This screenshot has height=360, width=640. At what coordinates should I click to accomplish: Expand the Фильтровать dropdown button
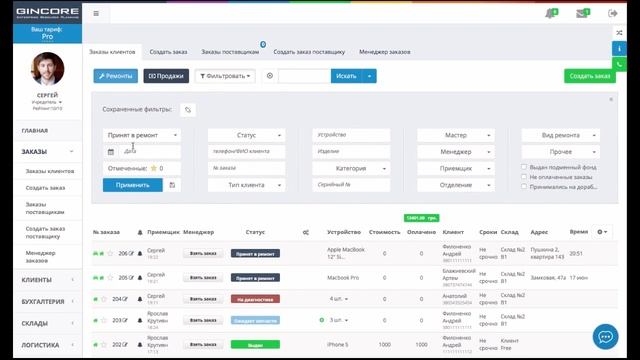tap(225, 76)
